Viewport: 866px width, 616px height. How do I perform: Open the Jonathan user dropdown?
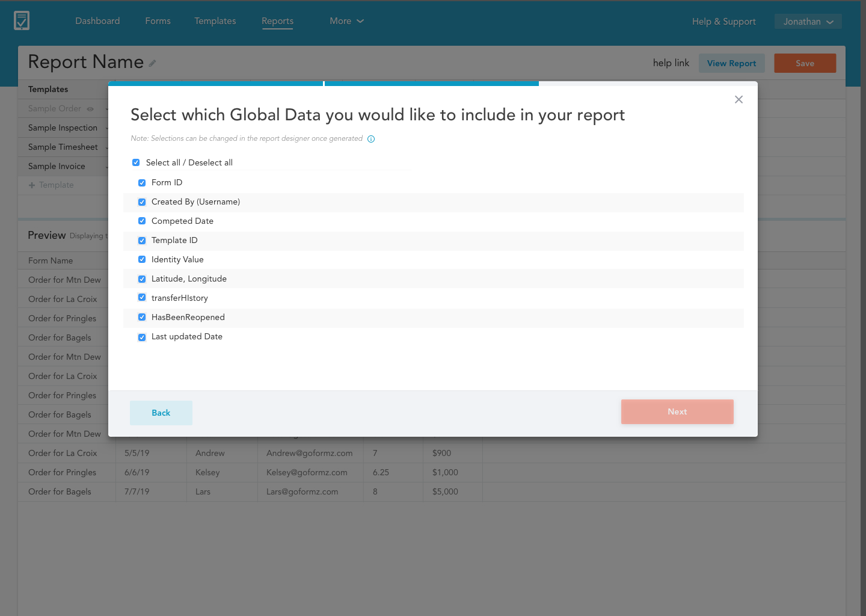[x=808, y=22]
